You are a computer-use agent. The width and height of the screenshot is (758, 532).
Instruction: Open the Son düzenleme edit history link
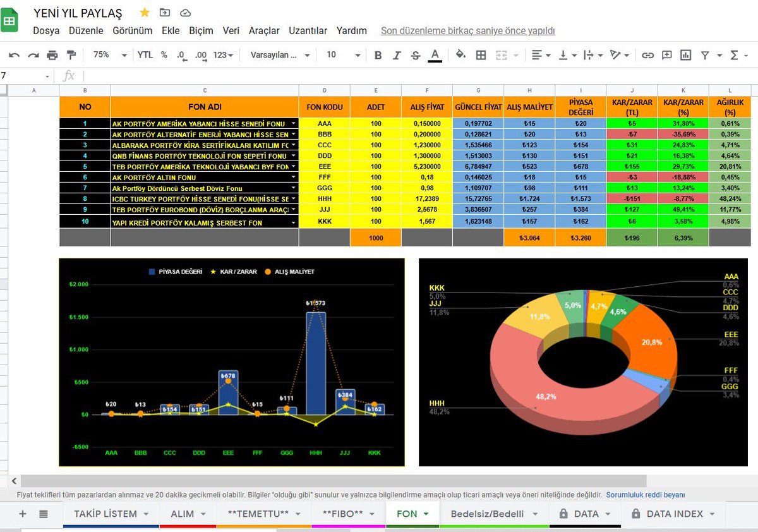(x=468, y=30)
